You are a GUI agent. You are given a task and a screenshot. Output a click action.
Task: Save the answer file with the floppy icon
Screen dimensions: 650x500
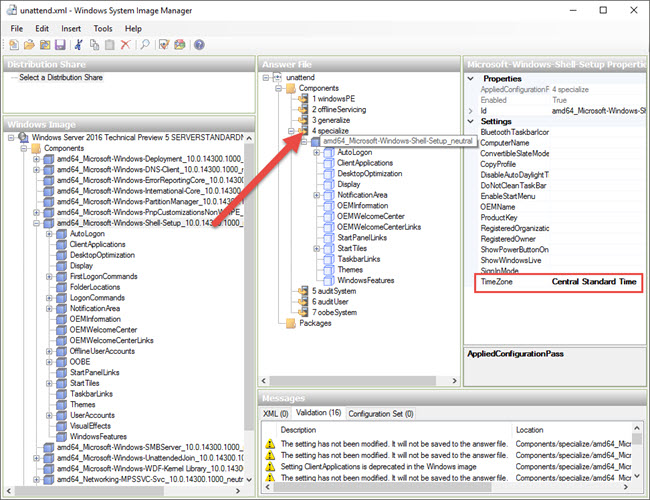click(60, 45)
